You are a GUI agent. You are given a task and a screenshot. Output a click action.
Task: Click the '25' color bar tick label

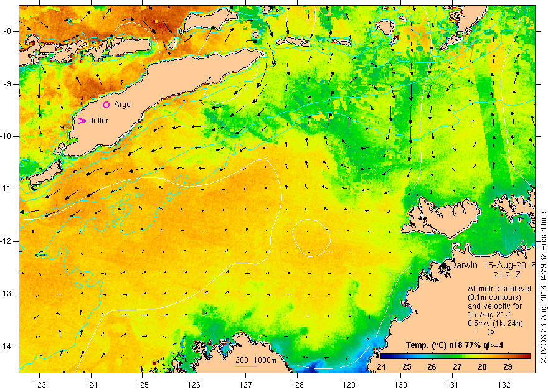click(x=407, y=367)
